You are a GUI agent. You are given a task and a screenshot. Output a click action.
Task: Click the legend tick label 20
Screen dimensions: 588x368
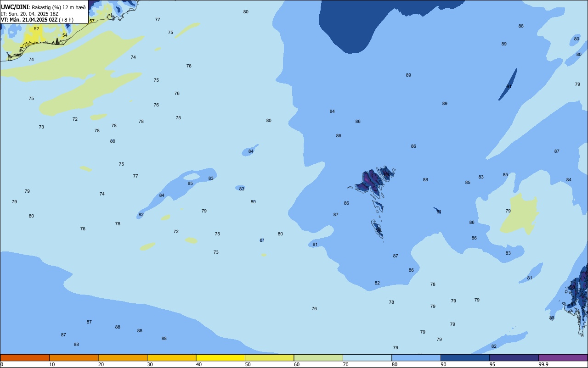[x=101, y=364]
